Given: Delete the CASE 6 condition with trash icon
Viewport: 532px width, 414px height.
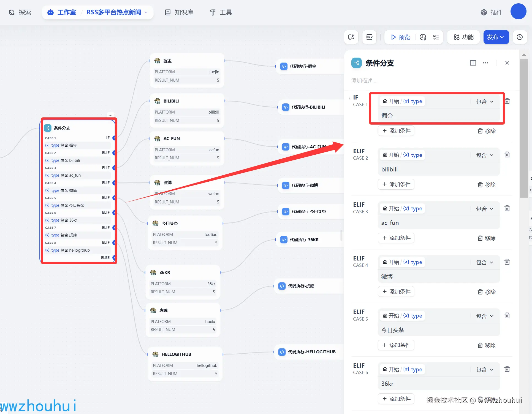Looking at the screenshot, I should coord(507,369).
